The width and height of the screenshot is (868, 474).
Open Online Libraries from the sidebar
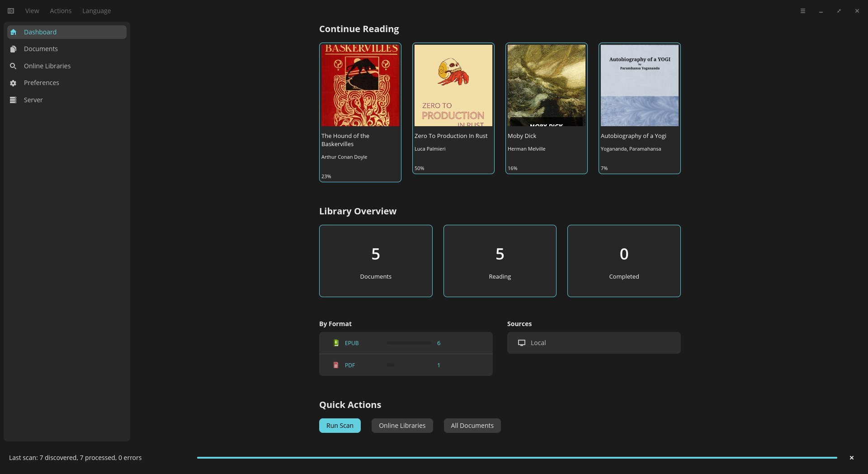point(67,66)
